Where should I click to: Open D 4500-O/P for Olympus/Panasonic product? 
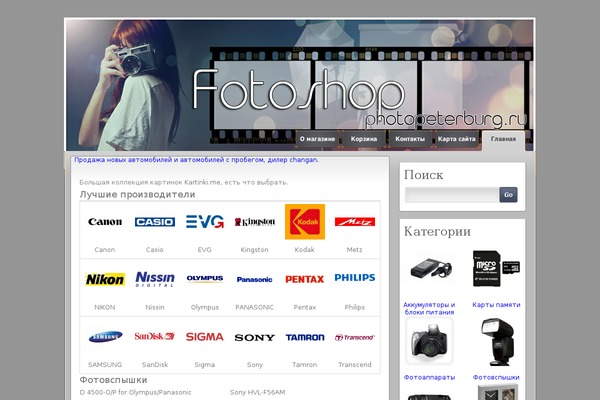(x=135, y=392)
